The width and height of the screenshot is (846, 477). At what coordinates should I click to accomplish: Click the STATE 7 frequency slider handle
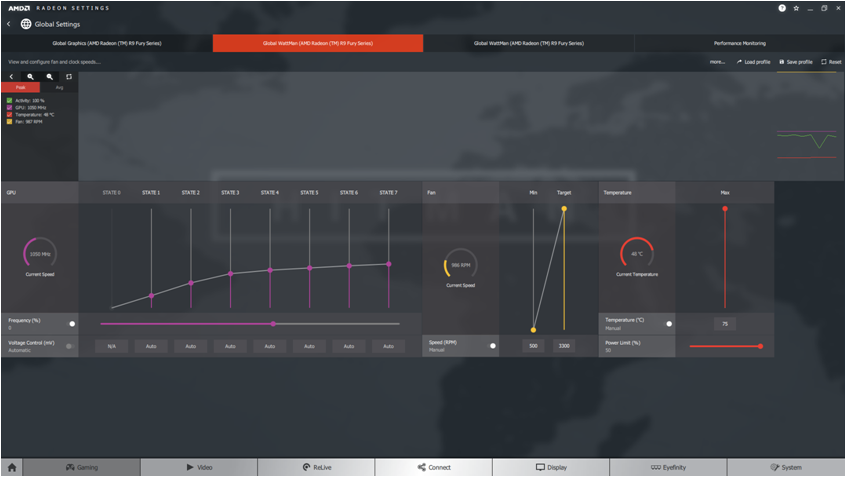coord(388,264)
